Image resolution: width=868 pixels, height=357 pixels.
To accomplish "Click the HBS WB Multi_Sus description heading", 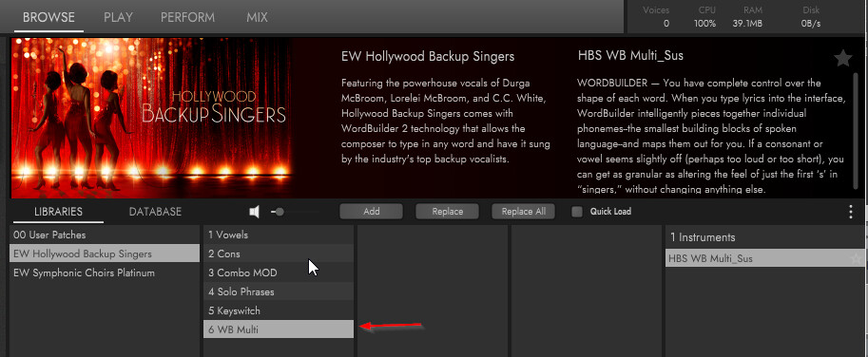I will [630, 56].
